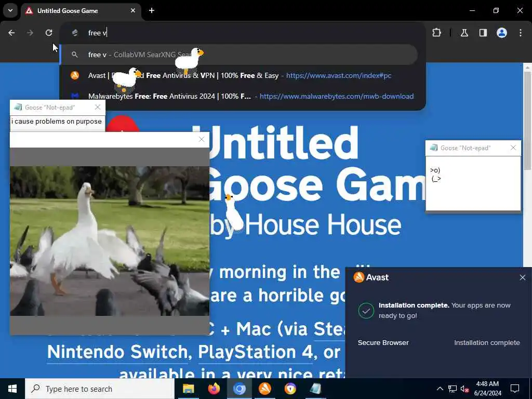Click the malwarebytes.com/mwb-download suggestion URL

coord(337,96)
